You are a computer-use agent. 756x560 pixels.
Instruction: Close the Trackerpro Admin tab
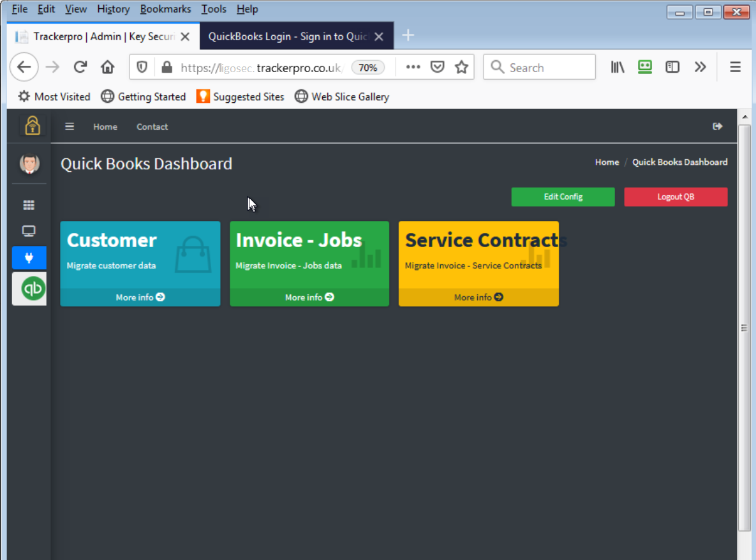(184, 36)
